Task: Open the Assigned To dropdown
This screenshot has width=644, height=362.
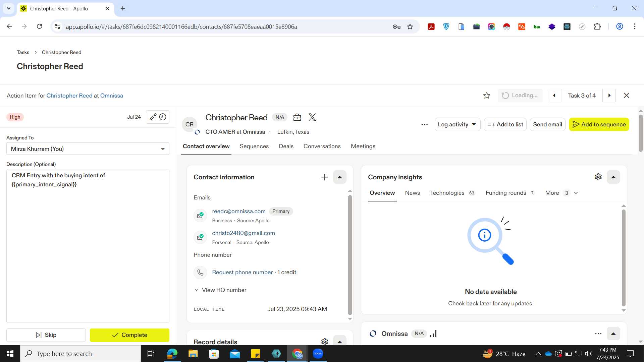Action: coord(88,149)
